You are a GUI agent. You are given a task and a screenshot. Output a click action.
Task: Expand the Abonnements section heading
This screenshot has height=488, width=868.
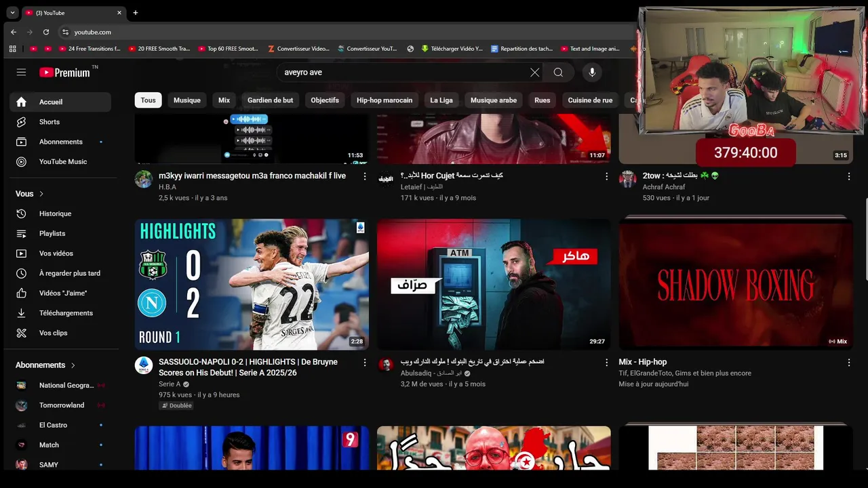coord(45,365)
